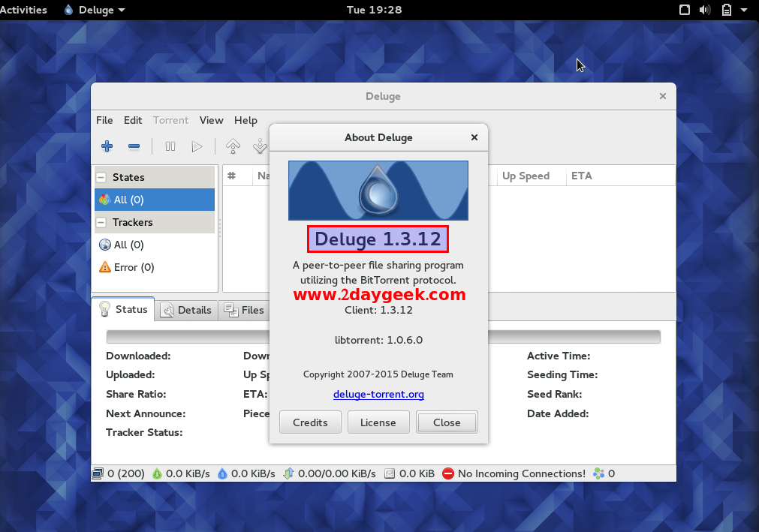759x532 pixels.
Task: Select All (0) under States
Action: tap(155, 200)
